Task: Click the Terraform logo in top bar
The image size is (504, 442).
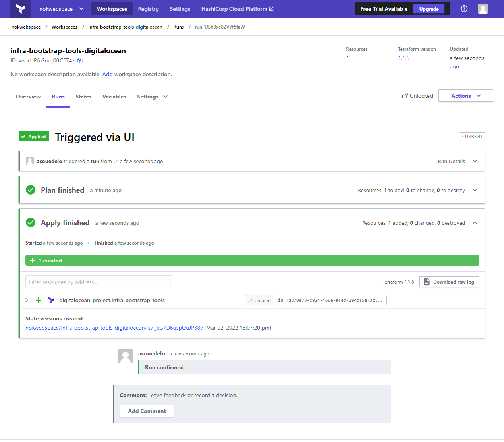Action: tap(21, 9)
